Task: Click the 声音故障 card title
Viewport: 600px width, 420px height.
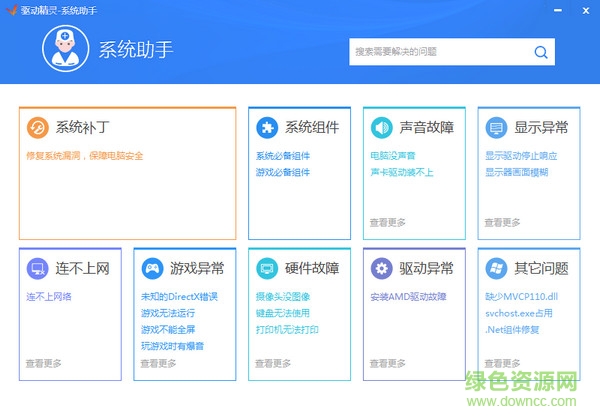Action: [427, 127]
